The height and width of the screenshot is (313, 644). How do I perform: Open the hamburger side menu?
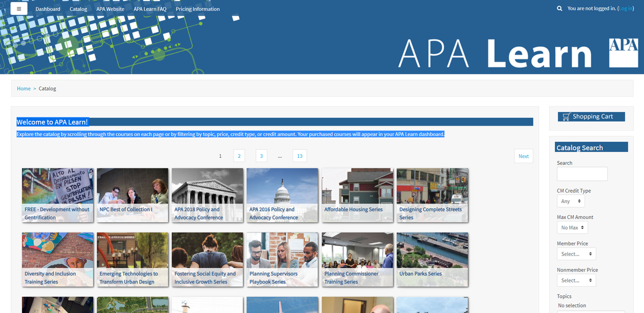(x=19, y=9)
